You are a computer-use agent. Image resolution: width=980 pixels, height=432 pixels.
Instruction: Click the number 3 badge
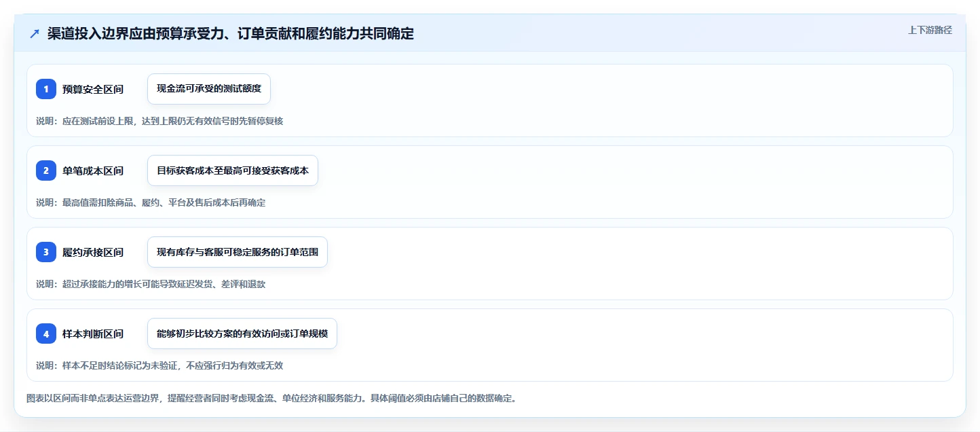[x=46, y=252]
